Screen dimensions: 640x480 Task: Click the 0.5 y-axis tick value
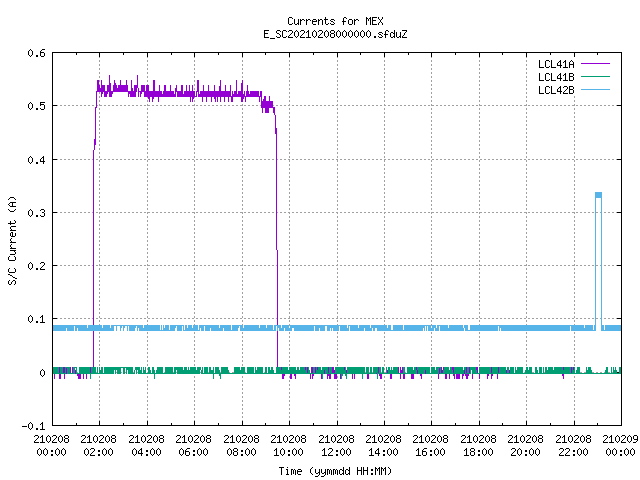point(36,106)
